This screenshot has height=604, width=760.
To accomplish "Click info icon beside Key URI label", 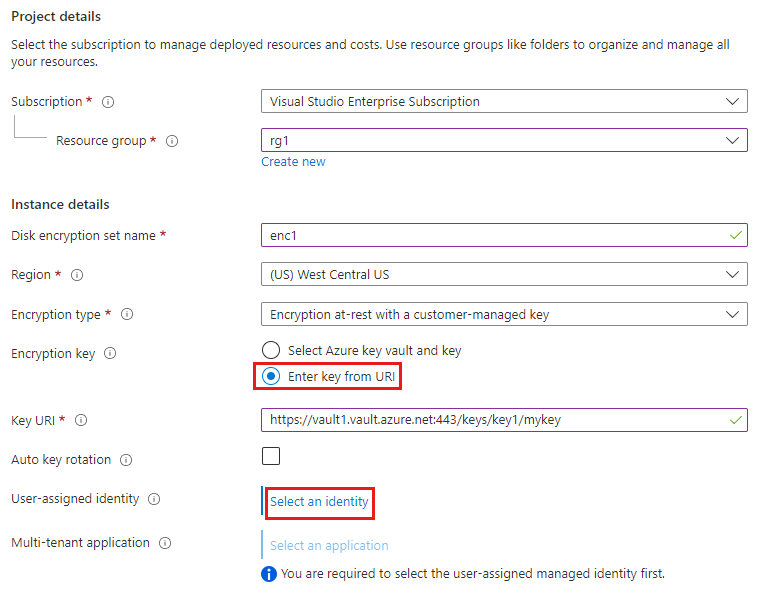I will click(x=81, y=421).
